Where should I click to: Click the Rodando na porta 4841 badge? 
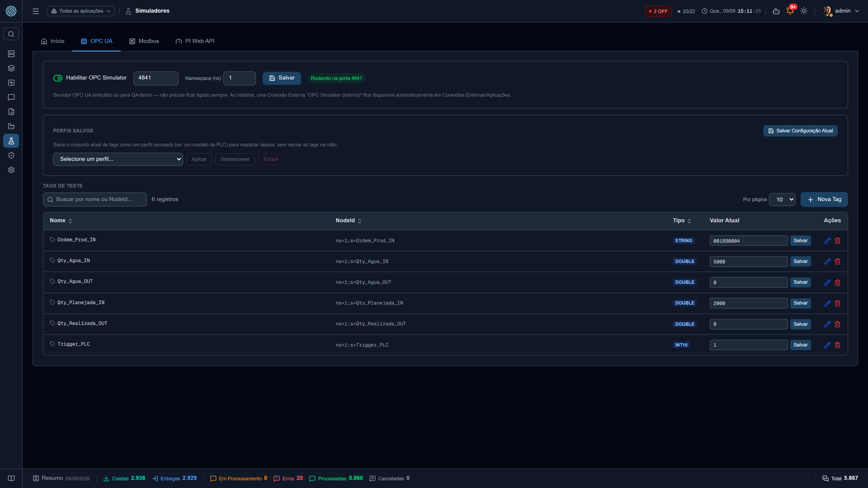[x=336, y=78]
